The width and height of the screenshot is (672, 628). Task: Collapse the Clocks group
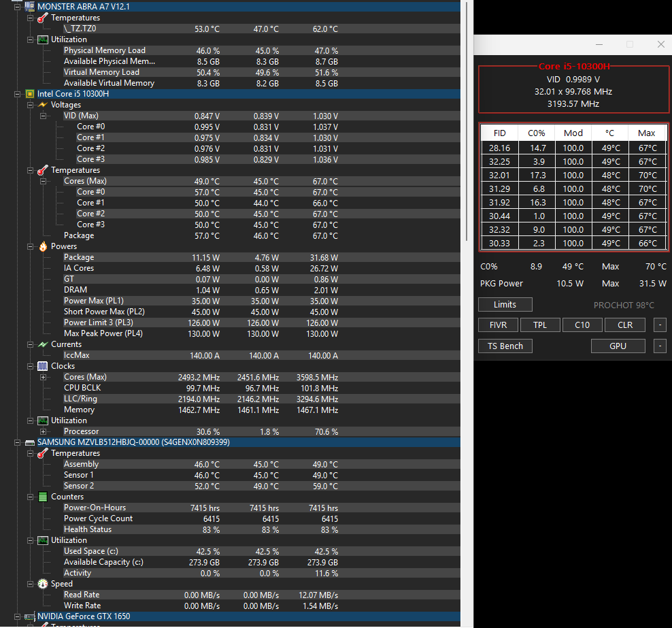pyautogui.click(x=30, y=367)
